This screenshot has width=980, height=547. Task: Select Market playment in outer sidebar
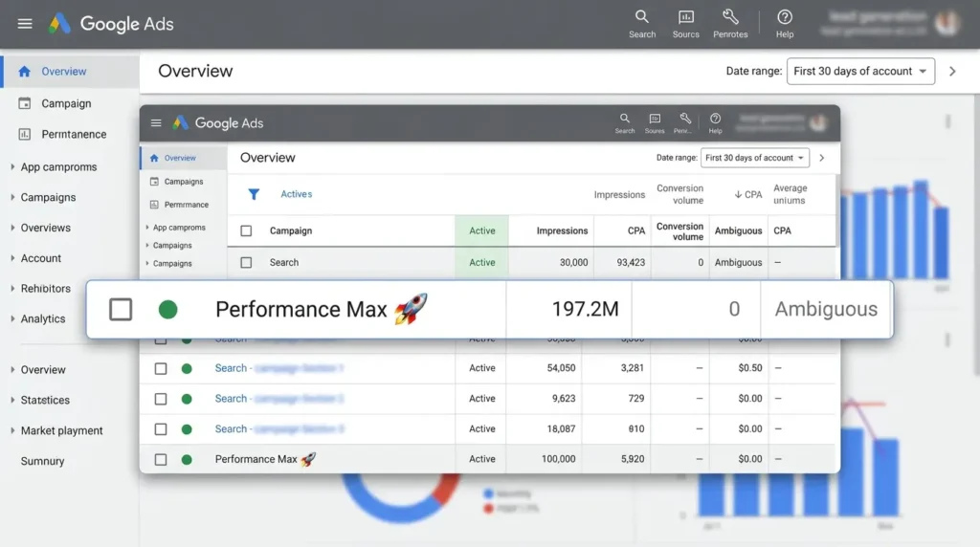coord(61,431)
